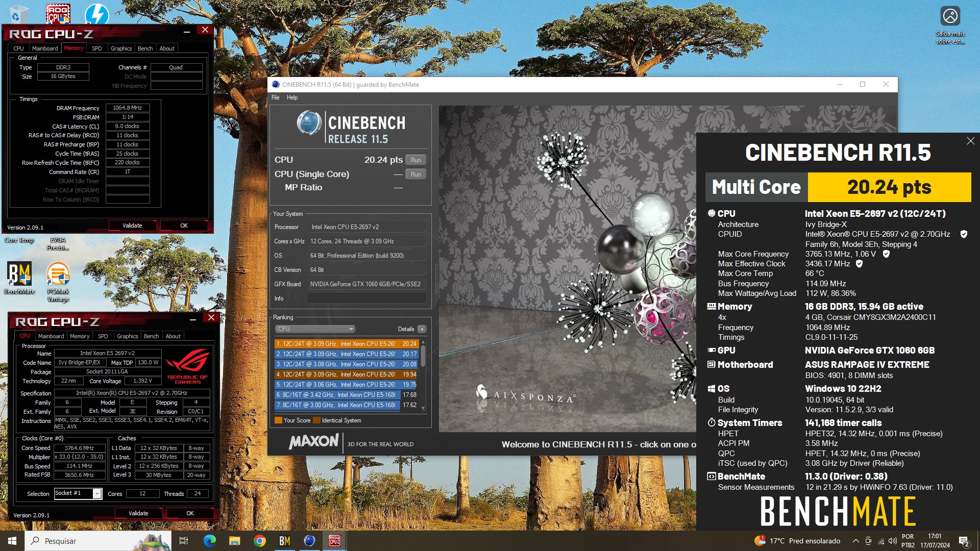This screenshot has width=980, height=551.
Task: Click the POR PTB2 language indicator
Action: pyautogui.click(x=908, y=541)
